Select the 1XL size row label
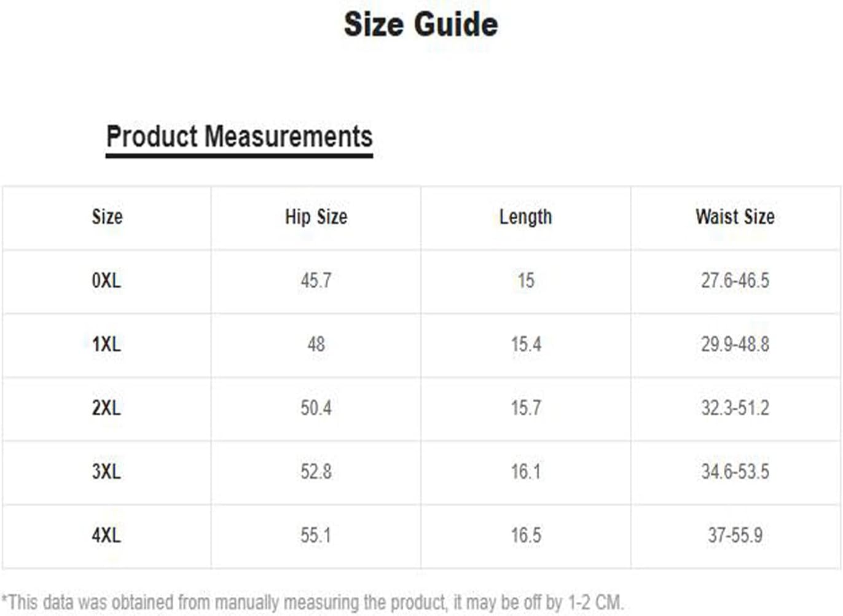Screen dimensions: 843x616 click(x=106, y=345)
